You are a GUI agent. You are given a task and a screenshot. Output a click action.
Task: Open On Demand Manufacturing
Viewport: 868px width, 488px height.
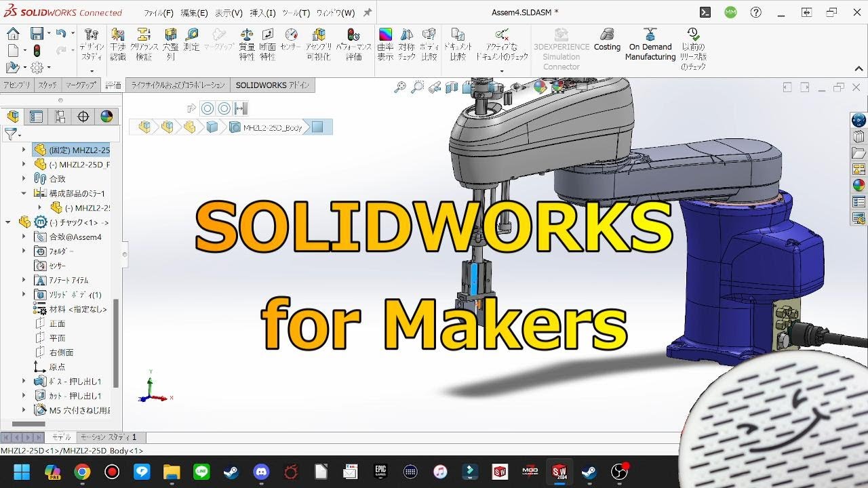point(650,45)
